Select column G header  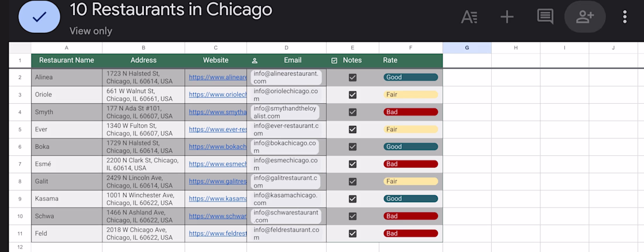467,47
